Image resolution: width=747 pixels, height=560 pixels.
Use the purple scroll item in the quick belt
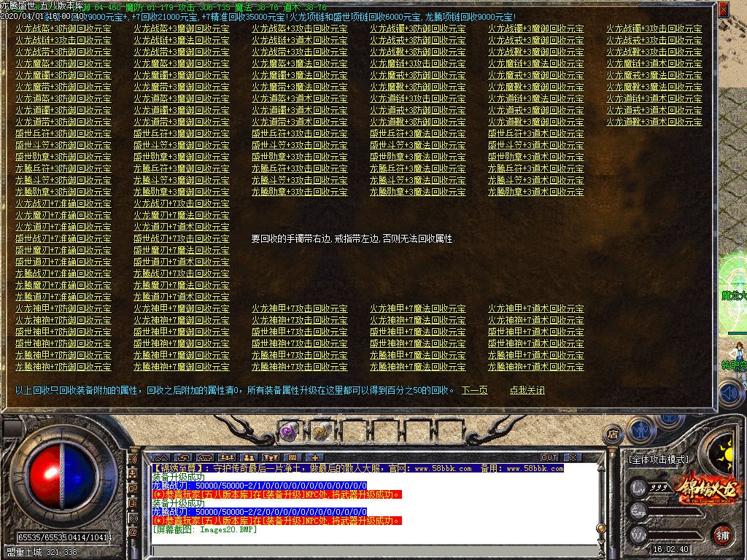pyautogui.click(x=289, y=432)
